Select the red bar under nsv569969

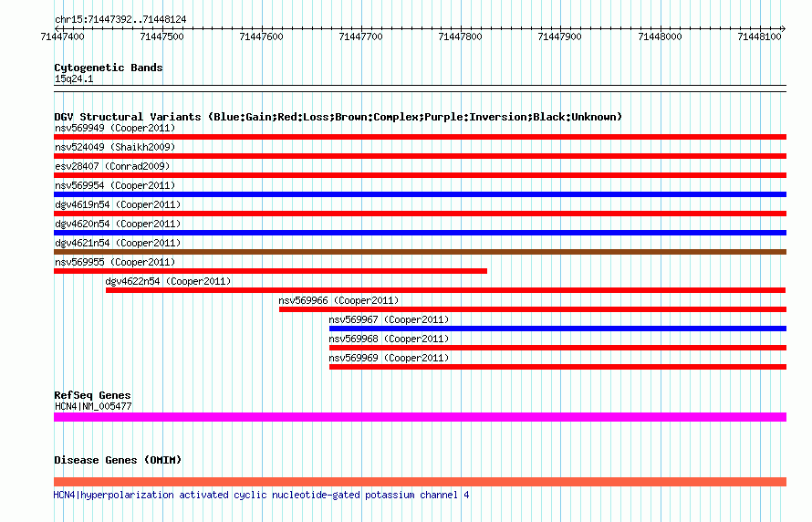click(557, 367)
